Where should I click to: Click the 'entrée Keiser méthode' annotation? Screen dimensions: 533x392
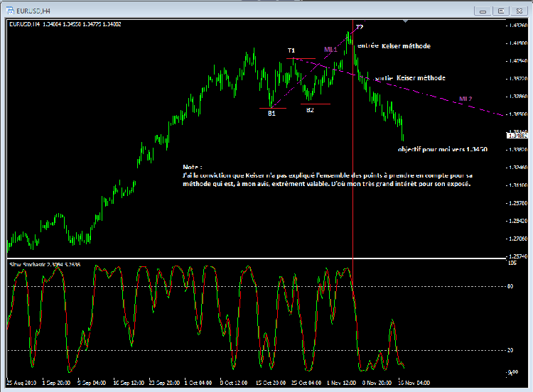pyautogui.click(x=394, y=45)
